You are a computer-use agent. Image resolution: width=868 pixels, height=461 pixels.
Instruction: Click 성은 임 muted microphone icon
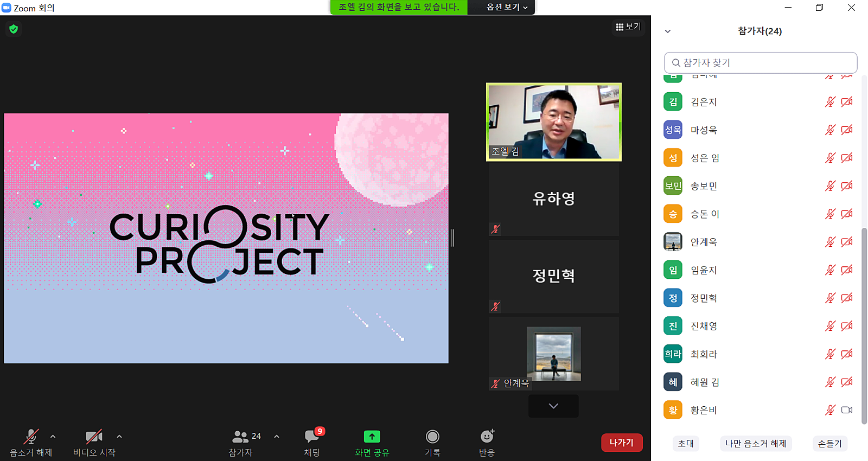coord(830,158)
